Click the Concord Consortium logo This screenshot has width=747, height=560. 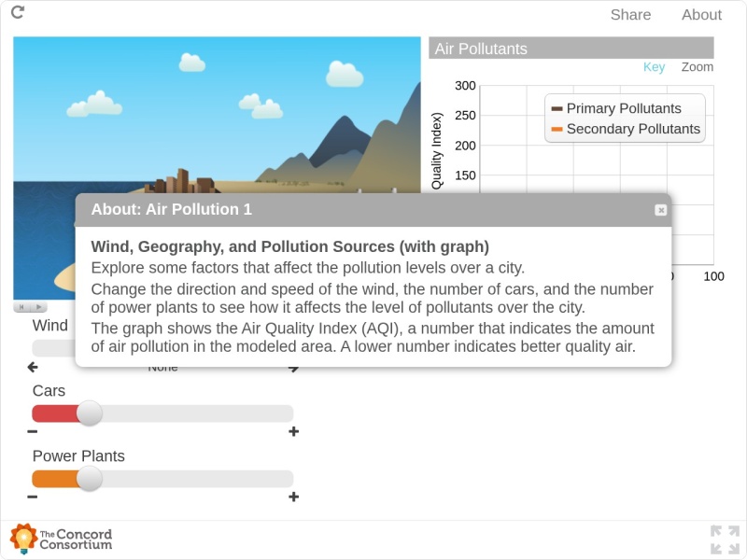pyautogui.click(x=62, y=539)
